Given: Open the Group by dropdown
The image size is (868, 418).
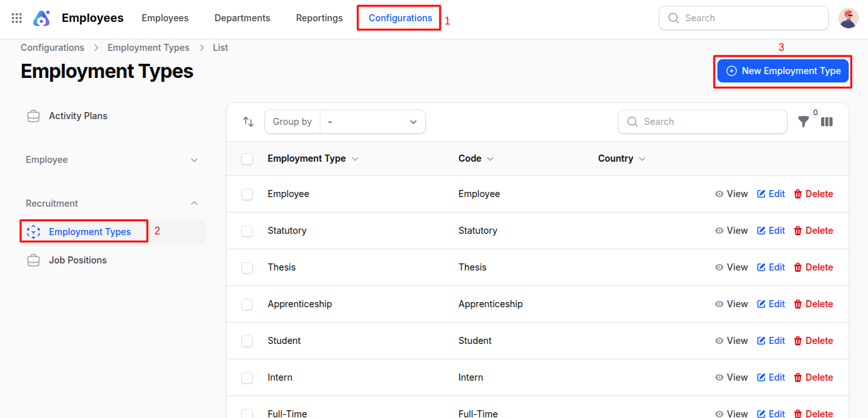Looking at the screenshot, I should (x=373, y=121).
